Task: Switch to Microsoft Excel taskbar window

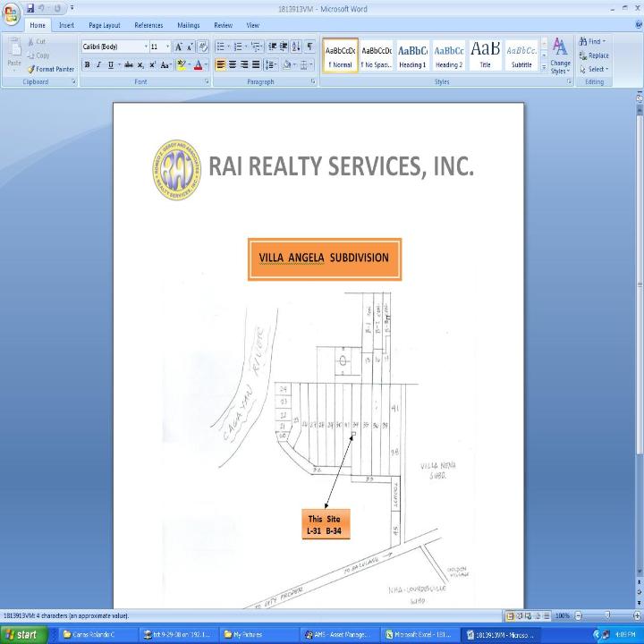Action: coord(419,635)
